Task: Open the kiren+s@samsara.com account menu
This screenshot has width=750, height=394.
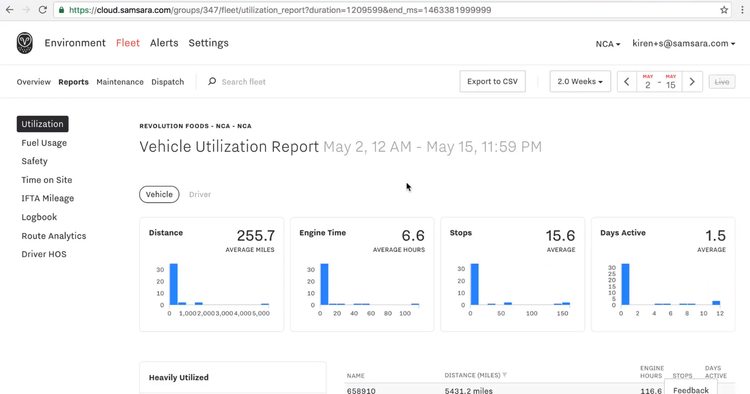Action: [x=684, y=44]
